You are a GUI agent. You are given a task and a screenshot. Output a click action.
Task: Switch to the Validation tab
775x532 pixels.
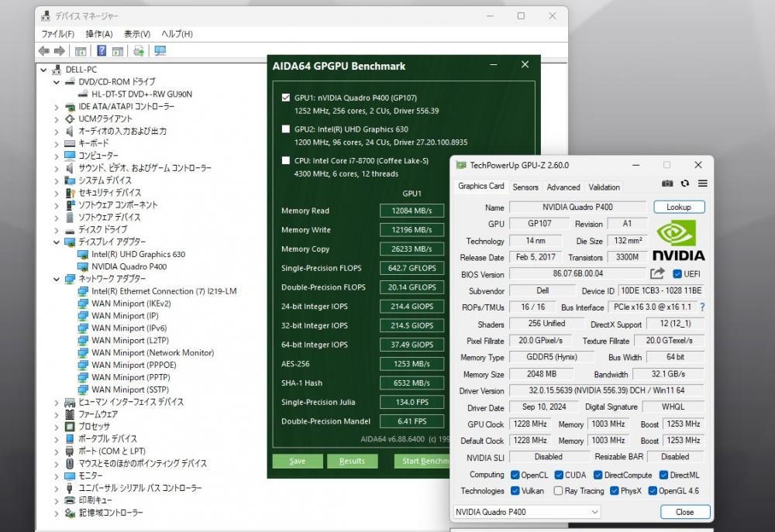(604, 187)
